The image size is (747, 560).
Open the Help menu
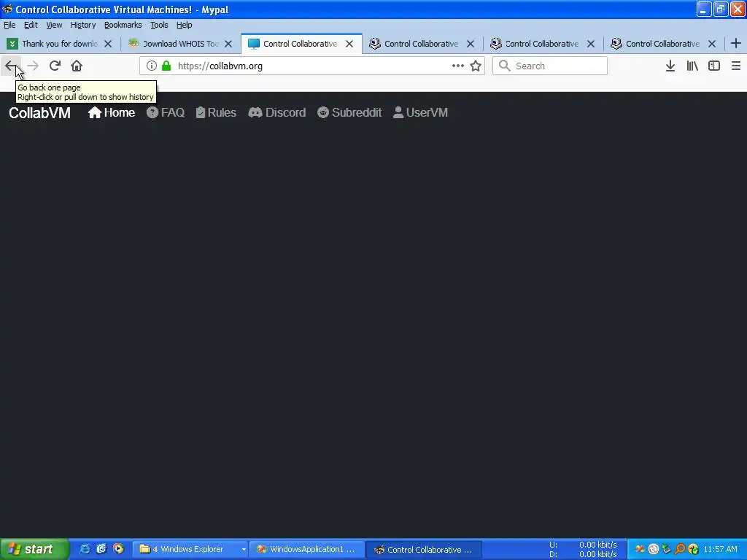(184, 25)
